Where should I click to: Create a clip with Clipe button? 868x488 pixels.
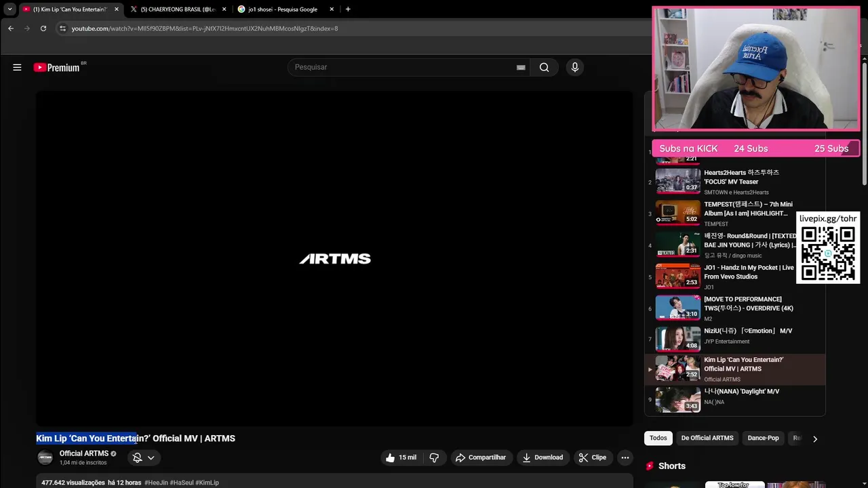coord(592,457)
